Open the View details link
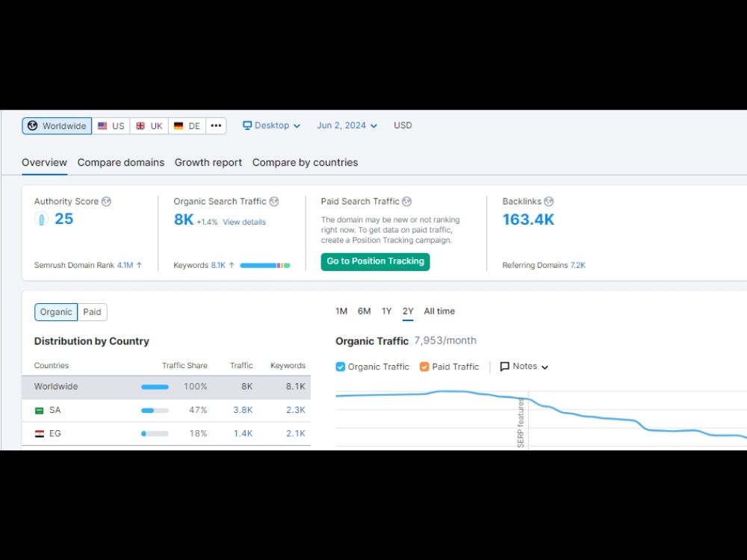This screenshot has width=747, height=560. [244, 222]
